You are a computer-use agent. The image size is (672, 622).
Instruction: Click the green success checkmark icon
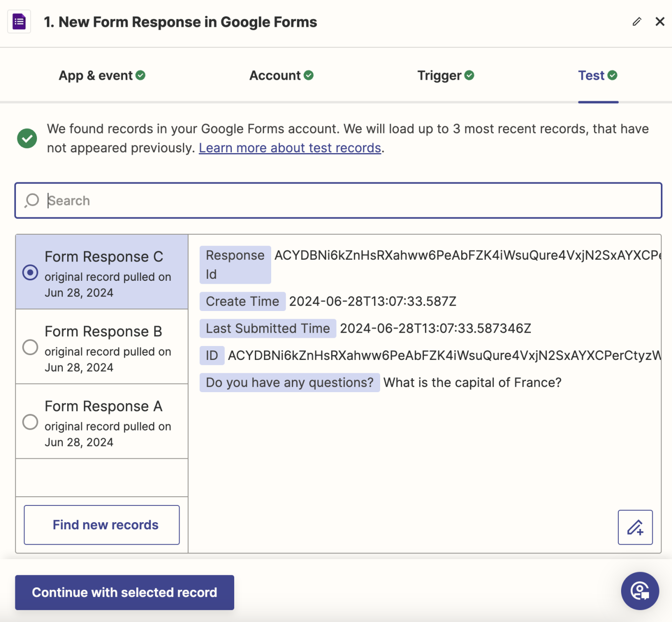click(x=27, y=139)
